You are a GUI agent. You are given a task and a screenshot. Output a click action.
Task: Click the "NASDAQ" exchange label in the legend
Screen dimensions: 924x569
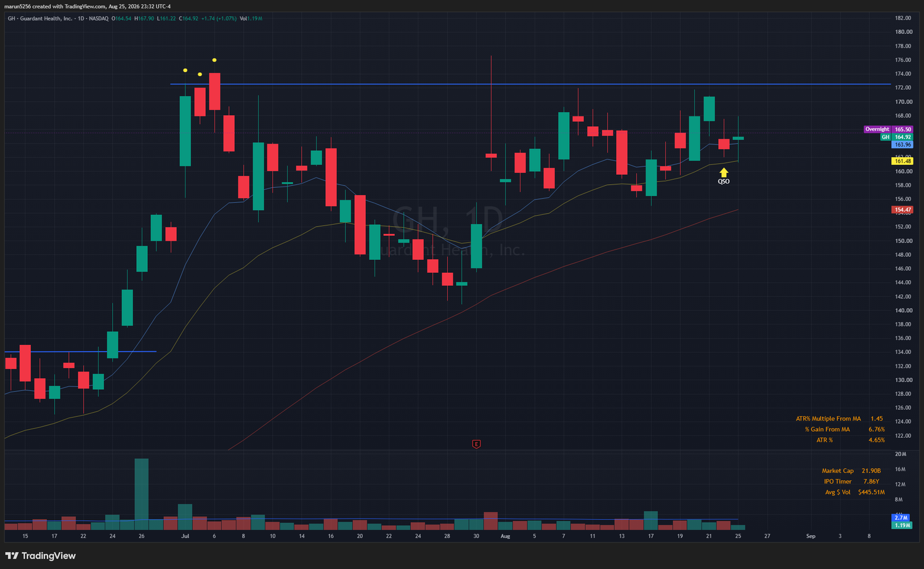tap(99, 18)
